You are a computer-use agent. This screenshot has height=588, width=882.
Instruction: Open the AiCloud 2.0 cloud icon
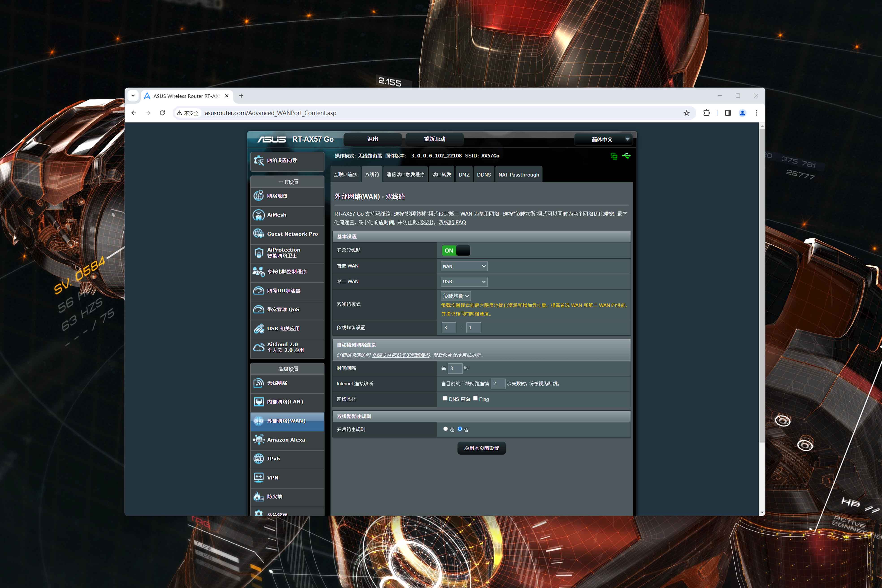click(258, 347)
